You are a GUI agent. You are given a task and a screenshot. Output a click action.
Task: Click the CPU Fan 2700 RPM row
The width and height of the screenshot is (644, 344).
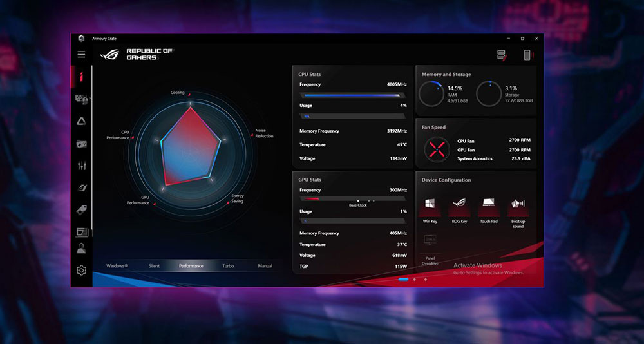pyautogui.click(x=494, y=140)
